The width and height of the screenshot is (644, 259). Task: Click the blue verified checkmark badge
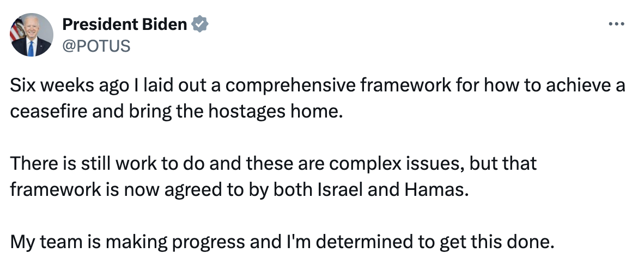coord(200,24)
